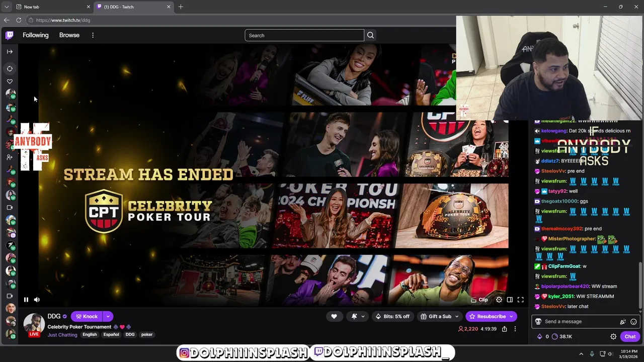This screenshot has height=362, width=644.
Task: Mute the stream volume
Action: click(x=37, y=300)
